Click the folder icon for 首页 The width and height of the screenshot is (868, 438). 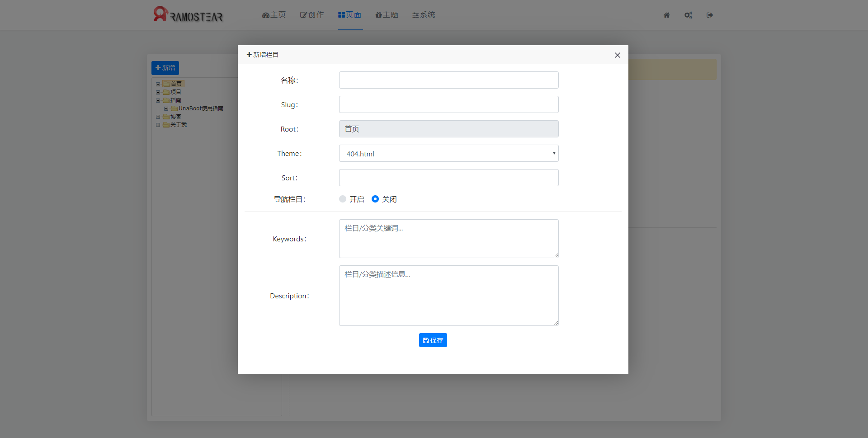click(166, 84)
